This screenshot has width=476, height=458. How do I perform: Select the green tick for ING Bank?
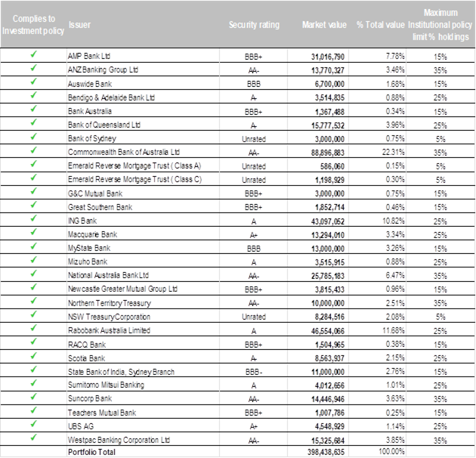(33, 219)
